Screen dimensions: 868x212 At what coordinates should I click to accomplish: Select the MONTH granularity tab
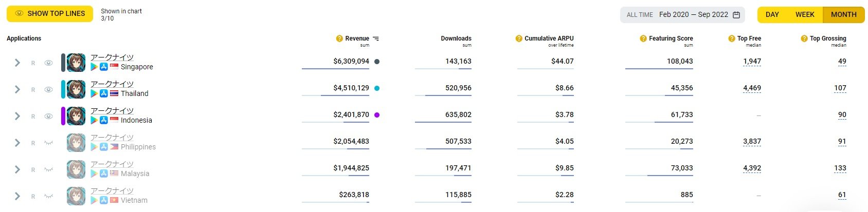[x=844, y=15]
